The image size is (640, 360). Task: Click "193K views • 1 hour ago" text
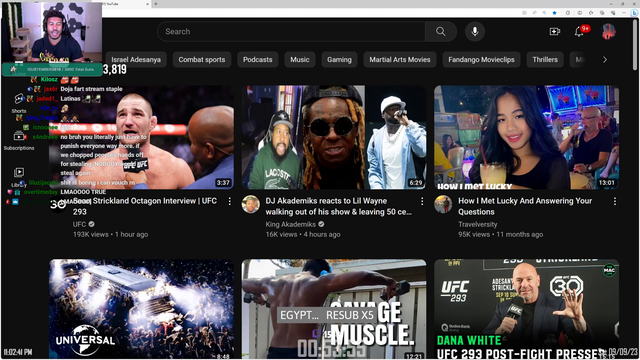coord(110,234)
